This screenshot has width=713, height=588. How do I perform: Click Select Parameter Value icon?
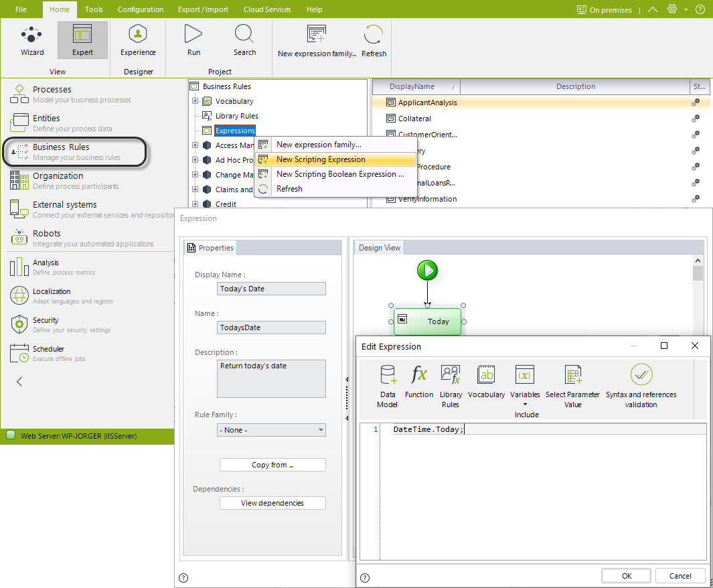[x=572, y=386]
